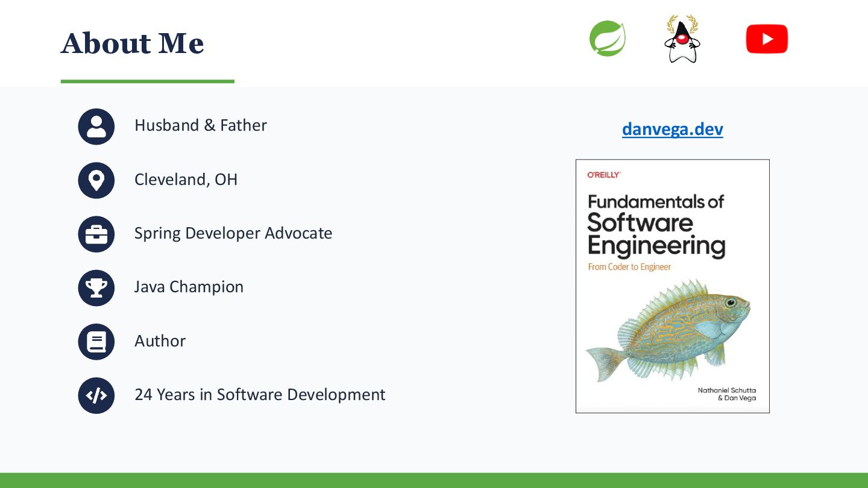Click the authors Nathaniel Schutta & Dan Vega
The width and height of the screenshot is (868, 488).
(x=727, y=394)
